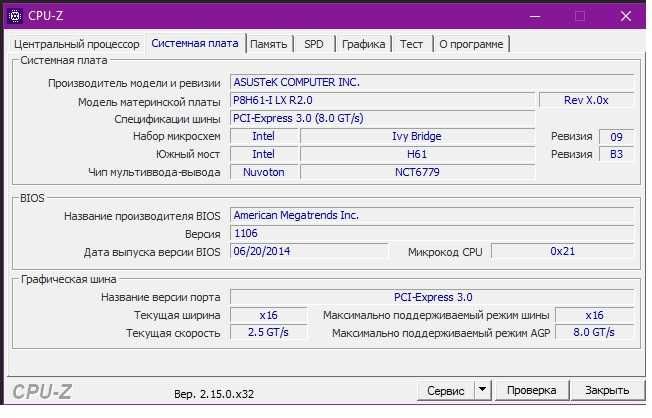Image resolution: width=652 pixels, height=418 pixels.
Task: Click the NCT6779 chip value
Action: [417, 172]
